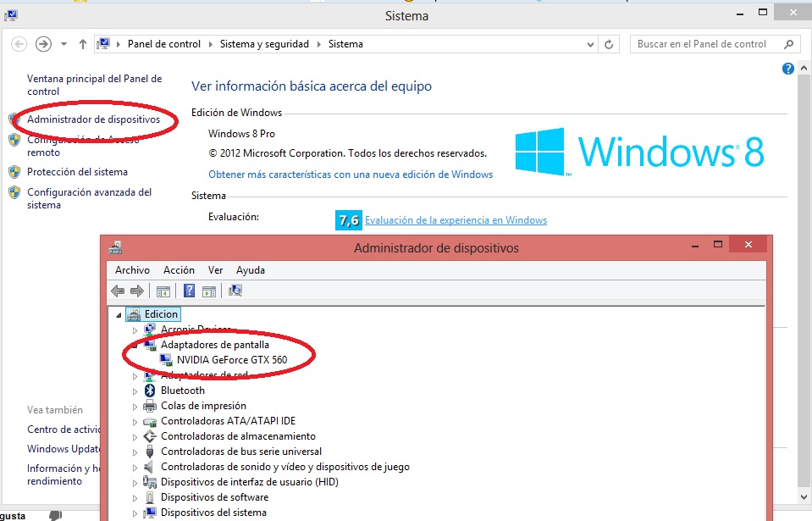Click the Dispositivos de software icon

click(150, 497)
